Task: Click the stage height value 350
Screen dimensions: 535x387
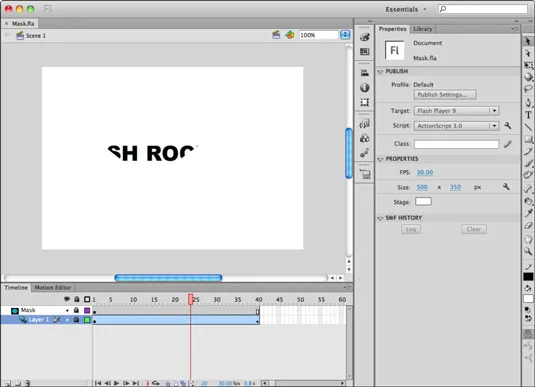Action: tap(456, 187)
